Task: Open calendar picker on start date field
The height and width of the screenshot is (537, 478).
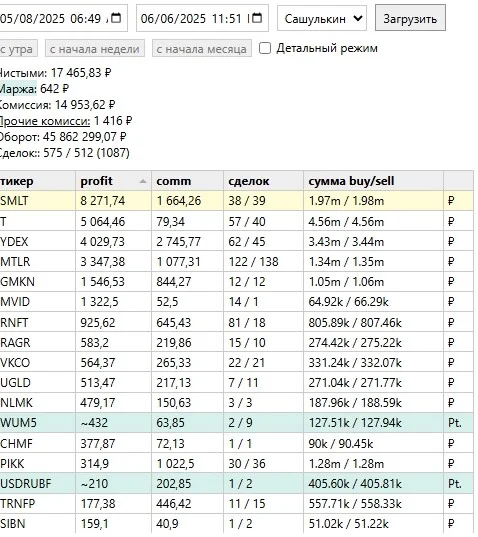Action: coord(116,18)
